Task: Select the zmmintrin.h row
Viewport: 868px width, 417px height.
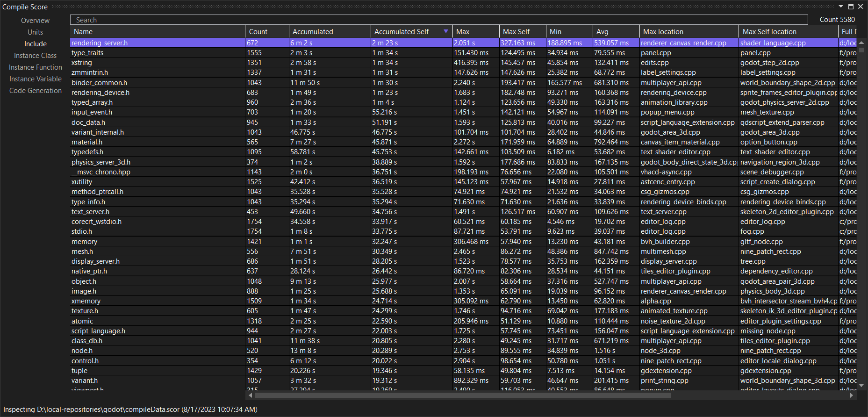Action: [464, 72]
